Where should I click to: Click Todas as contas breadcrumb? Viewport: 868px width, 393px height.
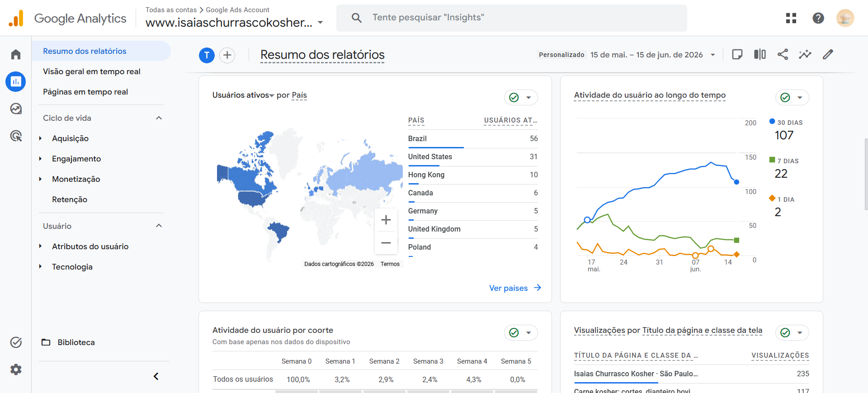171,10
